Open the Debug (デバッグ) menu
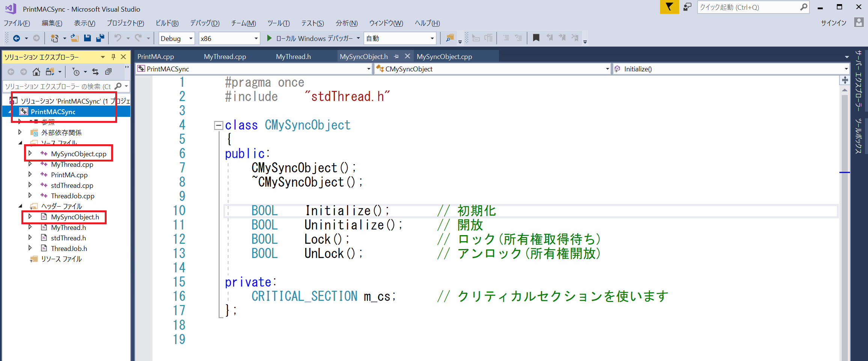Viewport: 868px width, 361px height. (x=205, y=23)
